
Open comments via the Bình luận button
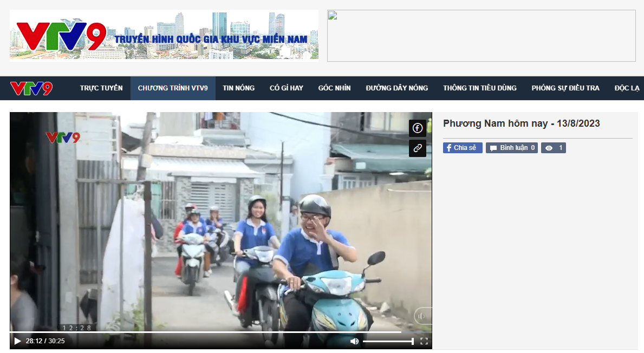click(x=511, y=148)
